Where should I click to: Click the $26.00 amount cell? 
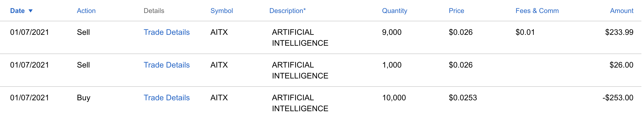621,65
